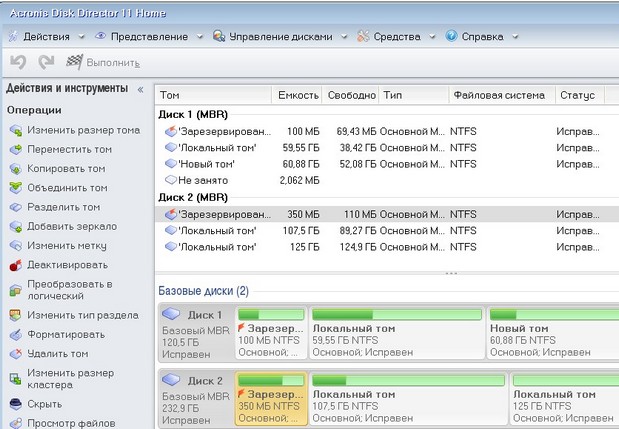Click the Скрыть icon
This screenshot has width=619, height=429.
pos(16,404)
